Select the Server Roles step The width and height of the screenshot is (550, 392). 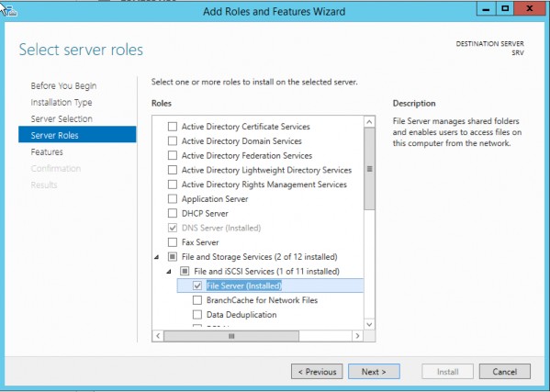click(x=77, y=135)
